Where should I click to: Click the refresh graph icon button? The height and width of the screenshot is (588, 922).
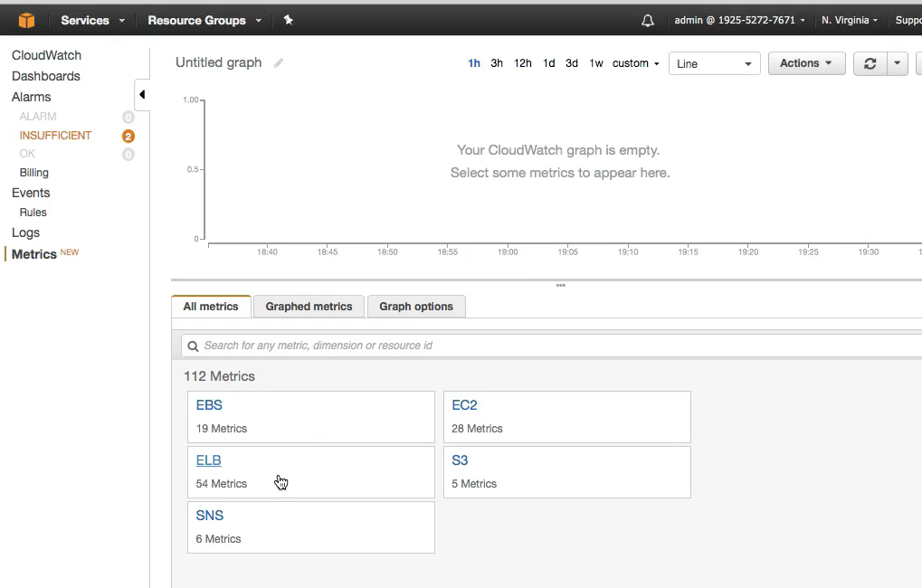(x=870, y=63)
